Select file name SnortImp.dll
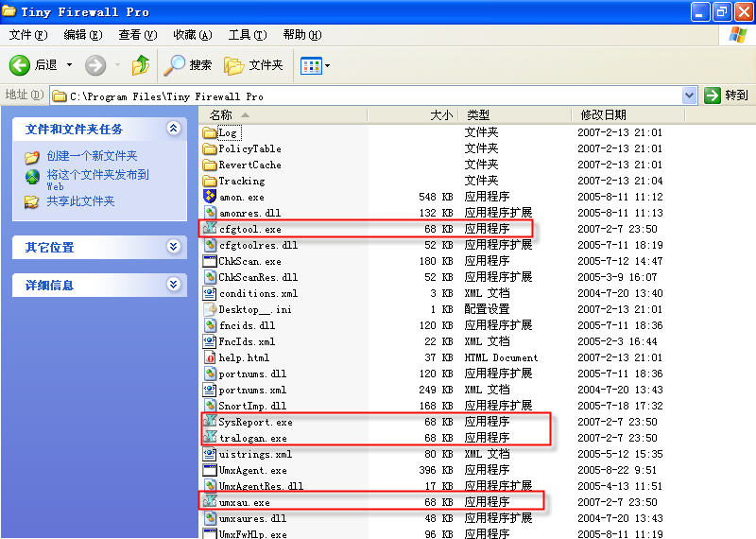 [252, 406]
